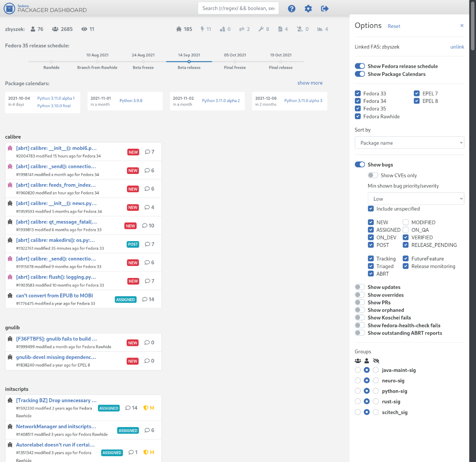
Task: Click the Fedora Packager Dashboard logo
Action: pos(45,8)
